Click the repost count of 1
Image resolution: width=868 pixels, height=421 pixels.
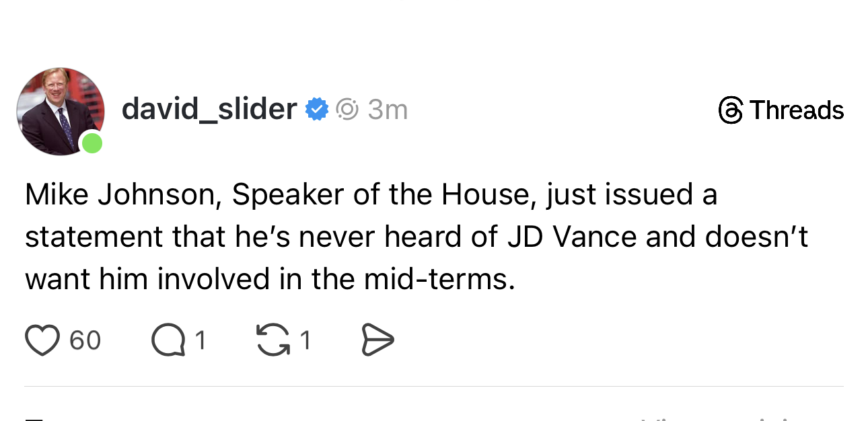point(305,340)
